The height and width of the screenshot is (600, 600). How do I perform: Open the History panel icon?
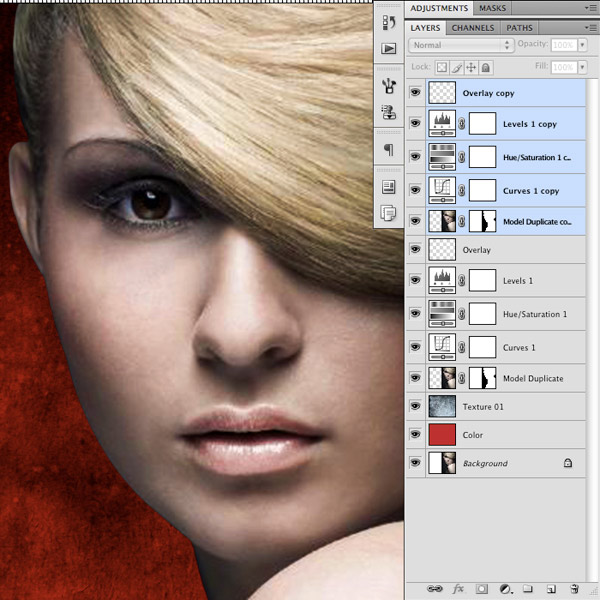click(x=388, y=21)
